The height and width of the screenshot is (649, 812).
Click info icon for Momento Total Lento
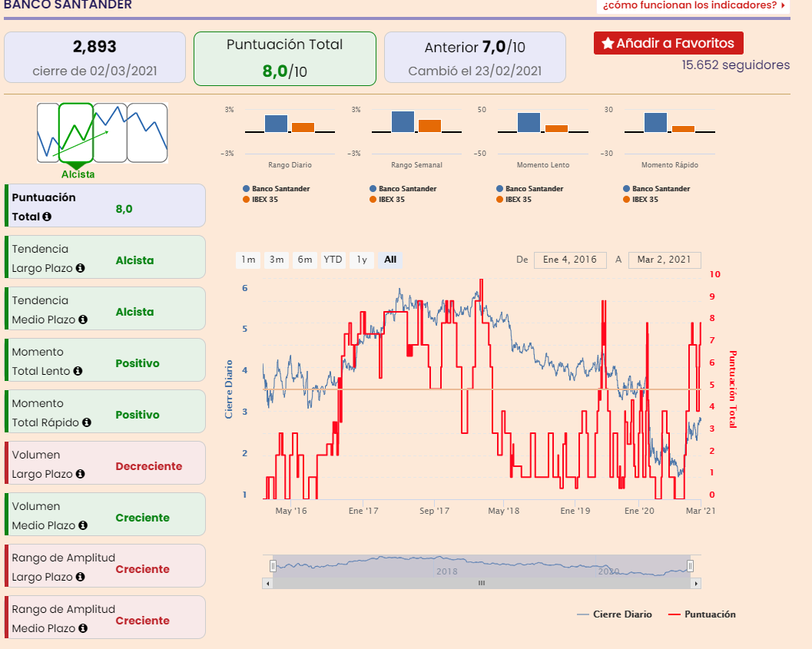pos(78,371)
